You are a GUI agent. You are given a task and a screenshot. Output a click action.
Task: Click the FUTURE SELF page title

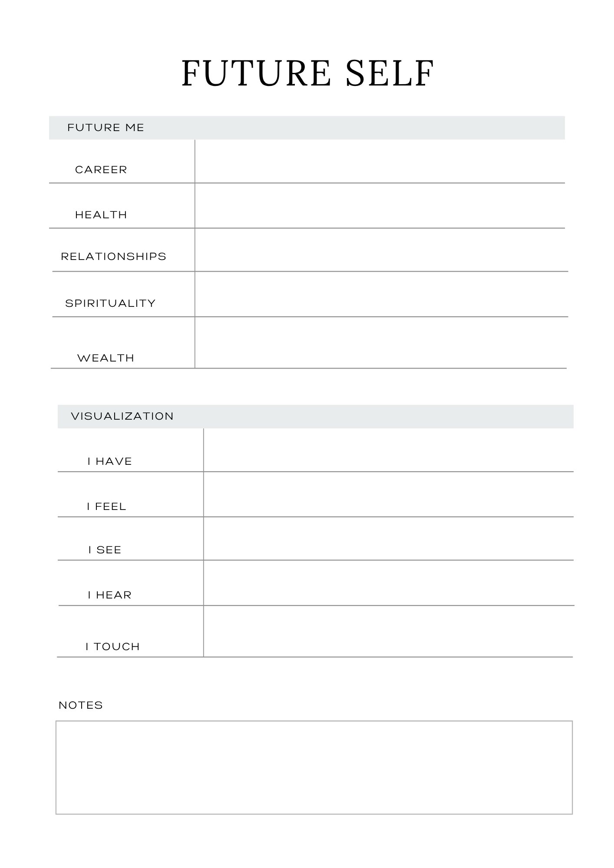[307, 74]
